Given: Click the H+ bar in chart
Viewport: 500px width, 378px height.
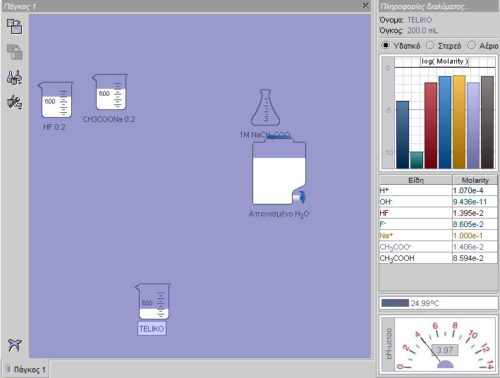Looking at the screenshot, I should (402, 135).
